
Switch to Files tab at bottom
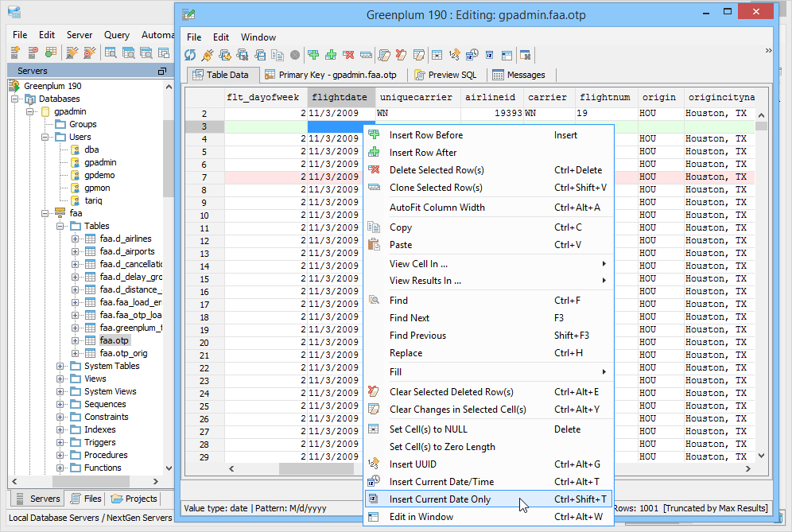coord(87,499)
